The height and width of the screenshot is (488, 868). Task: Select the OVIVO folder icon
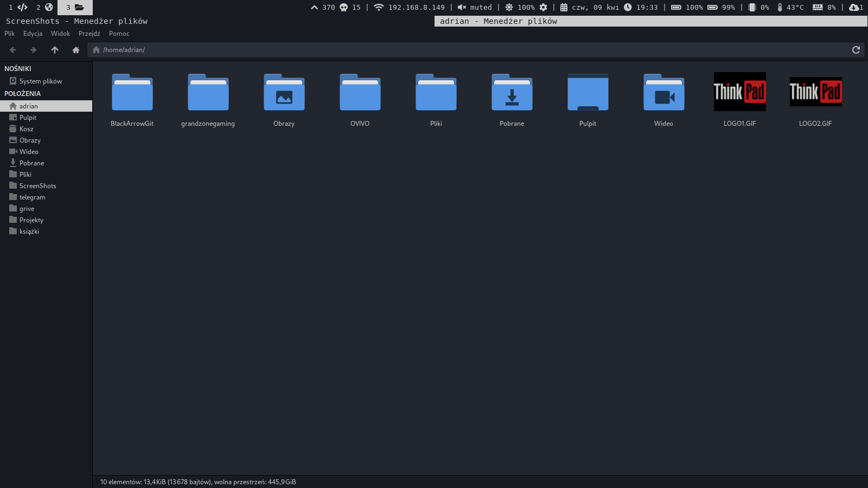pyautogui.click(x=360, y=92)
